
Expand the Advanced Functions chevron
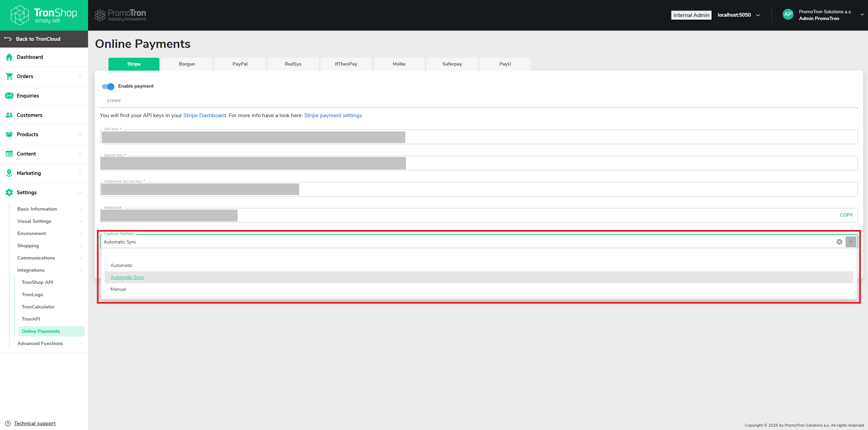[x=81, y=343]
